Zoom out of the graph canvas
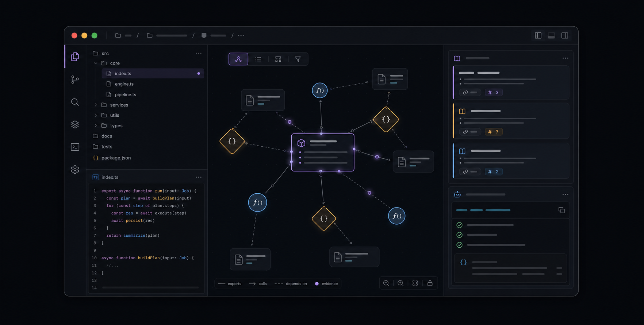The image size is (644, 325). [386, 283]
